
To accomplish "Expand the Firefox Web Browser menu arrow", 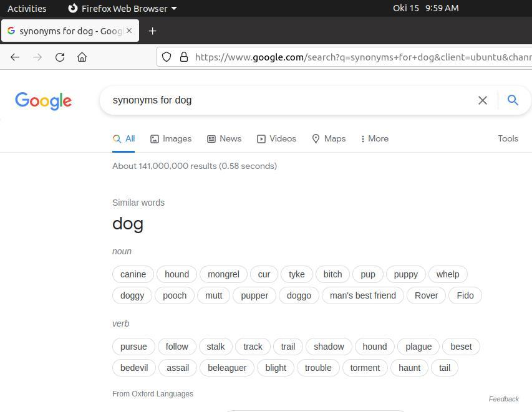I will 174,9.
